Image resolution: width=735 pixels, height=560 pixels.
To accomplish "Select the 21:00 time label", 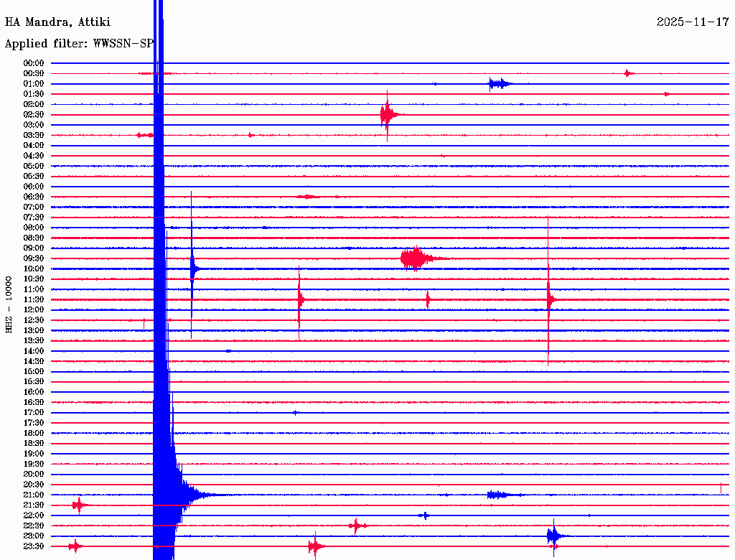I will click(x=34, y=495).
